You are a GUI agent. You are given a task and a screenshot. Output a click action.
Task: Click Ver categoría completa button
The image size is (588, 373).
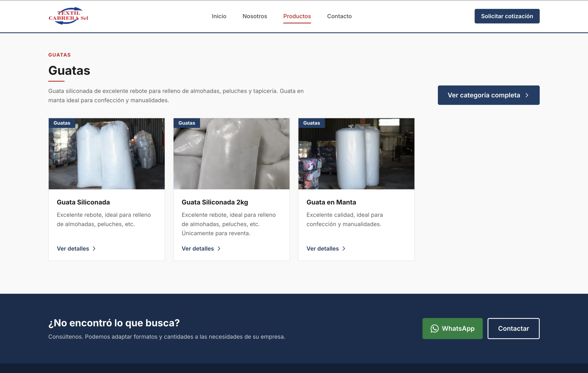pyautogui.click(x=489, y=95)
